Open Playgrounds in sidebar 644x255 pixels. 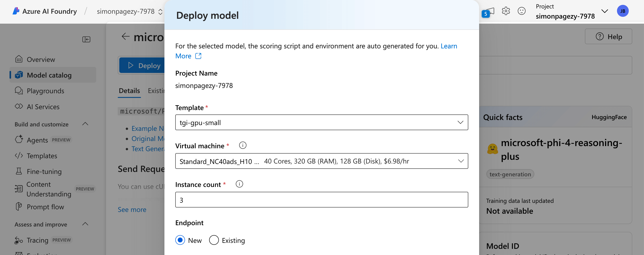click(x=53, y=91)
